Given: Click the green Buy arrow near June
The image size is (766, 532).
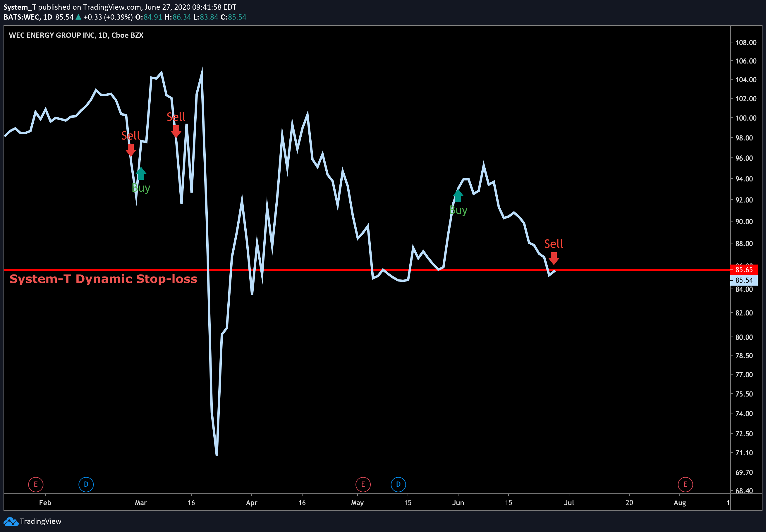Looking at the screenshot, I should [458, 196].
